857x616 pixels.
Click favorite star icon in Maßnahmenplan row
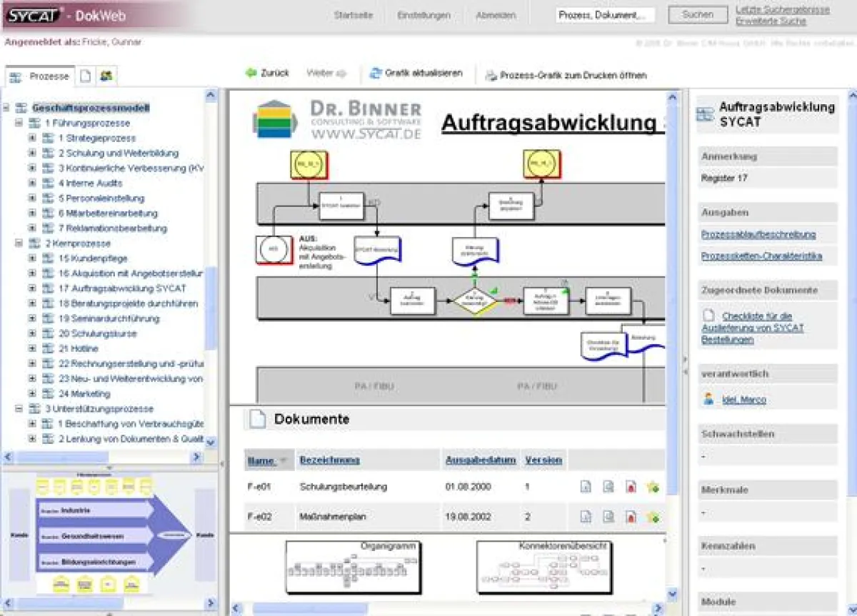(x=651, y=517)
